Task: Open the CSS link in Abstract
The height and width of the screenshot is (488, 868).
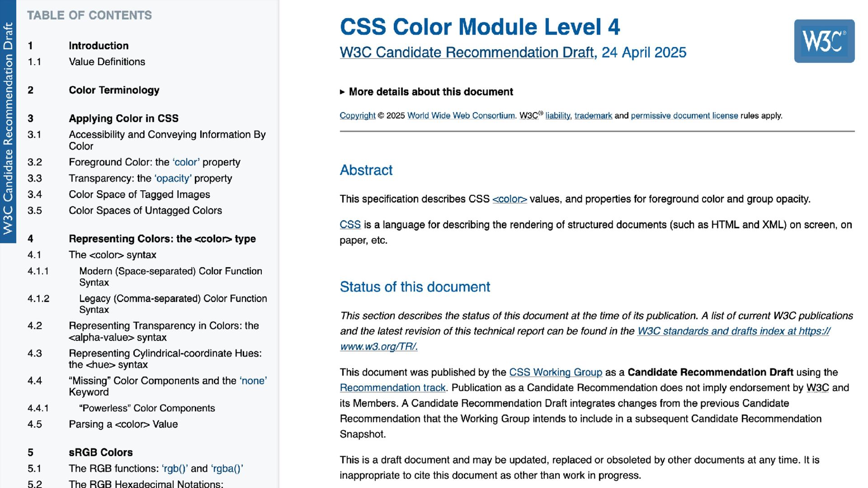Action: pyautogui.click(x=350, y=225)
